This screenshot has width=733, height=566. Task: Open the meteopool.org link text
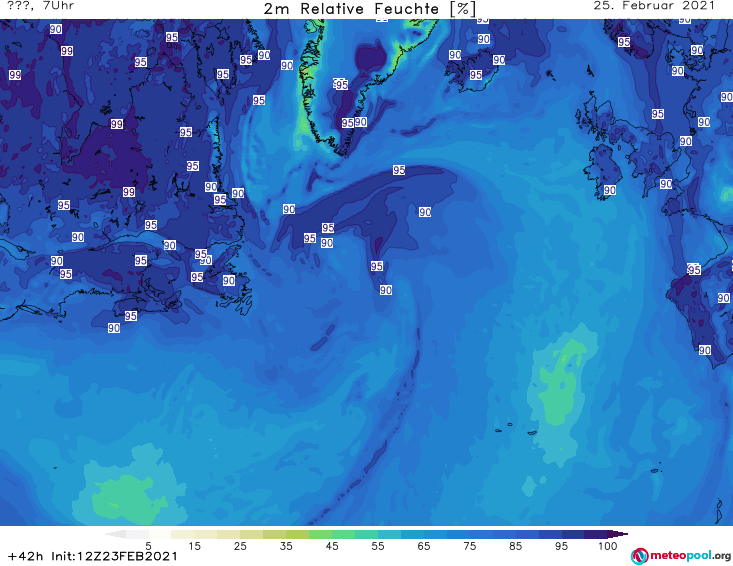[690, 556]
